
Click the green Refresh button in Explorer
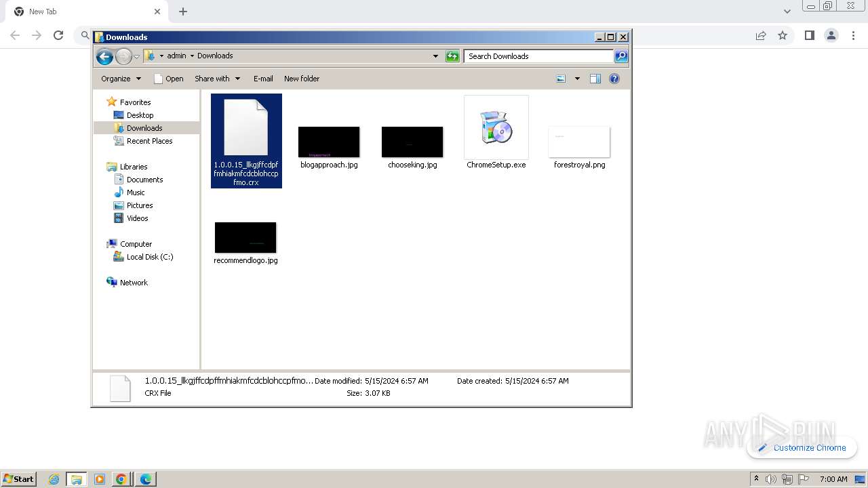452,56
